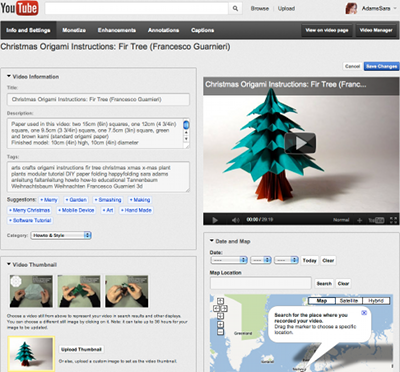
Task: Add the Merry tag suggestion
Action: [x=49, y=200]
